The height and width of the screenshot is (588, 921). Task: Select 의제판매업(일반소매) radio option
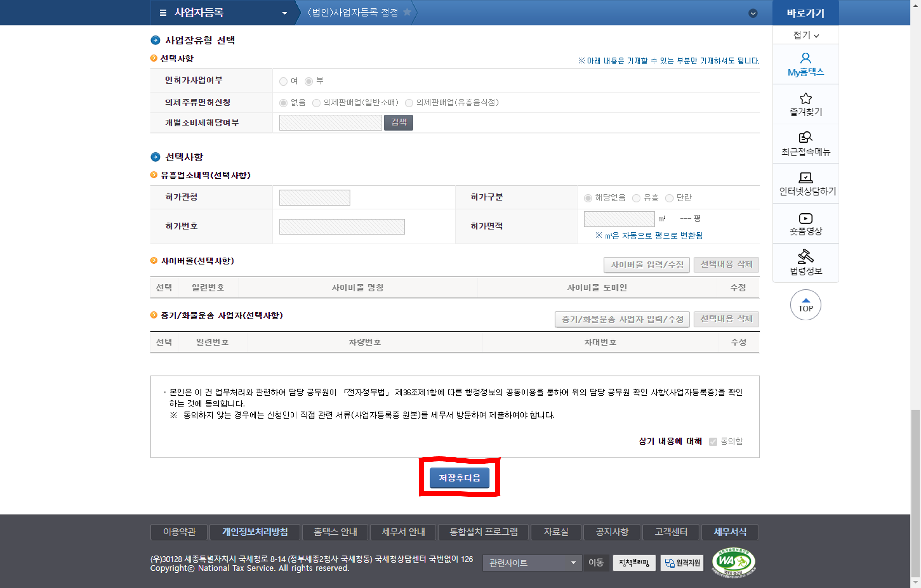pos(316,103)
